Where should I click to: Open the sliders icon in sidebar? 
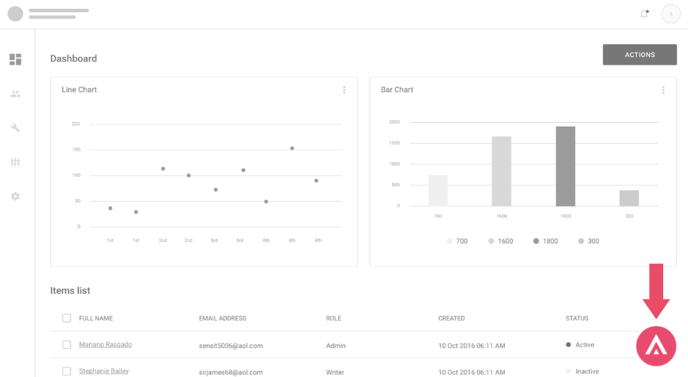click(15, 162)
